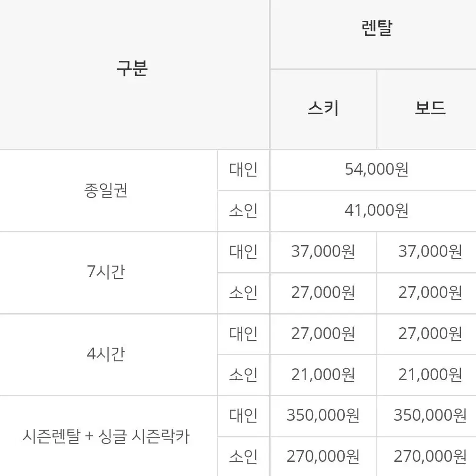Click the 54,000원 price cell
The width and height of the screenshot is (476, 476).
[x=376, y=170]
